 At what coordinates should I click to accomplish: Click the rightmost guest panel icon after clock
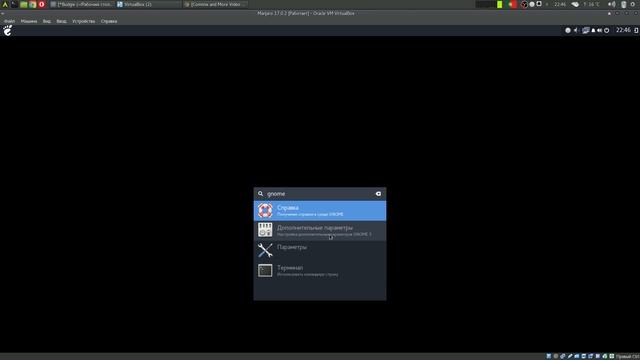636,30
